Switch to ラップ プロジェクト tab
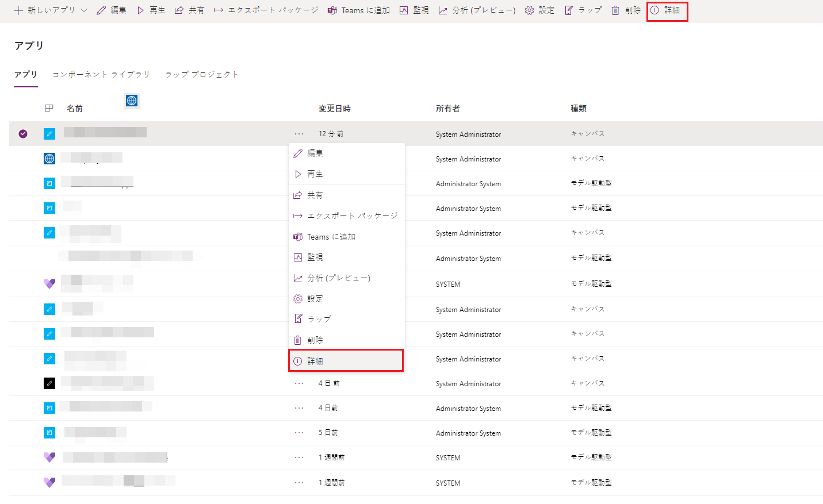The height and width of the screenshot is (504, 823). click(202, 75)
